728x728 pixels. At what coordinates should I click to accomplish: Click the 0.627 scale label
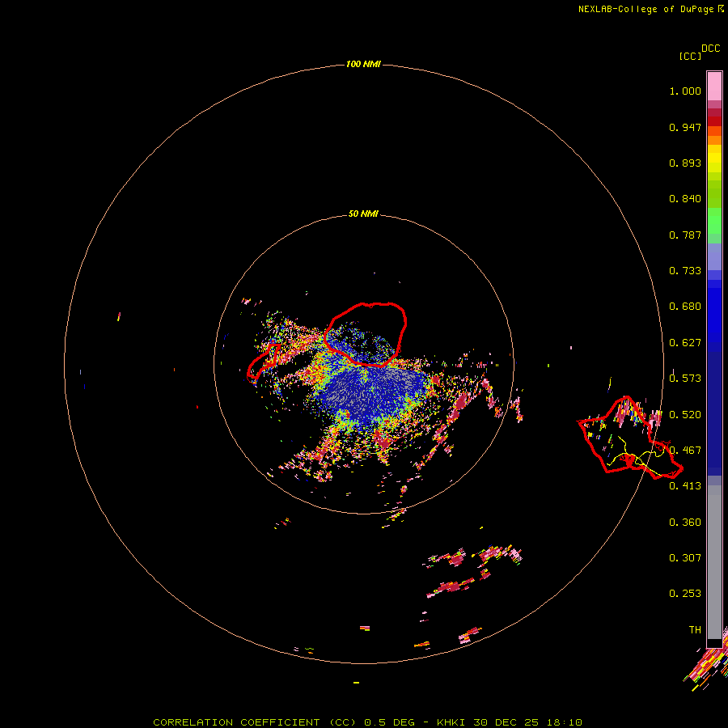tap(685, 343)
